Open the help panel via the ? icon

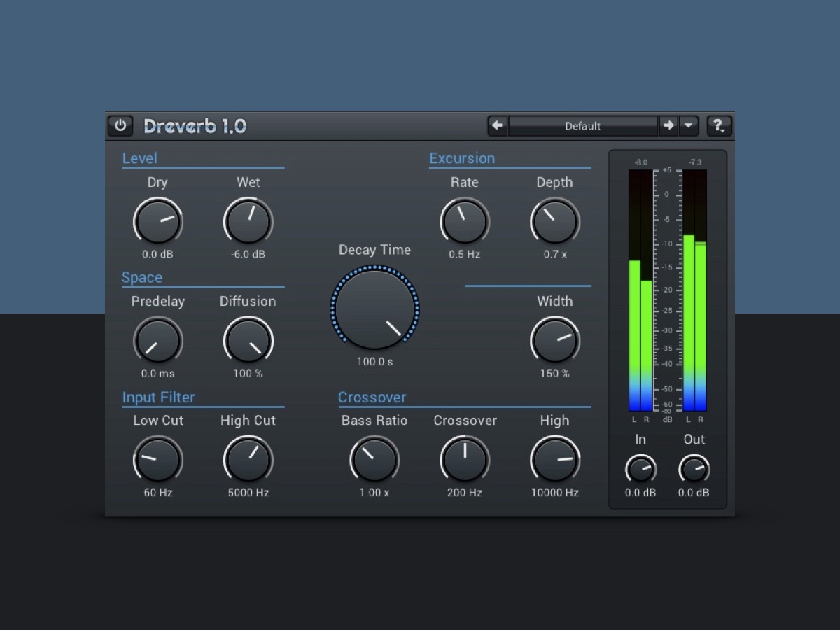[719, 126]
